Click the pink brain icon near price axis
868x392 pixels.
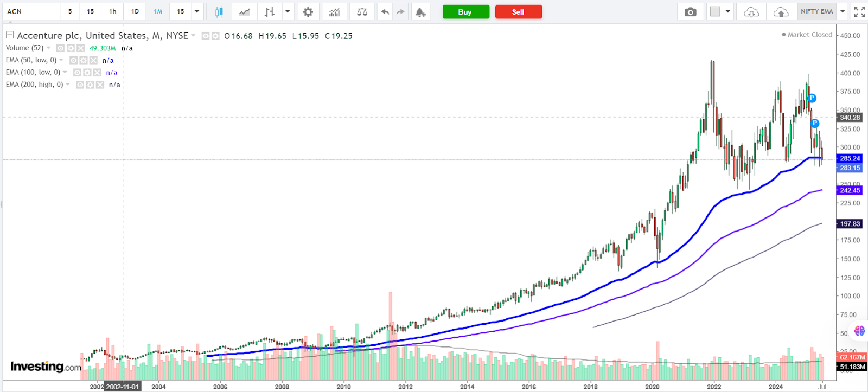(x=859, y=330)
